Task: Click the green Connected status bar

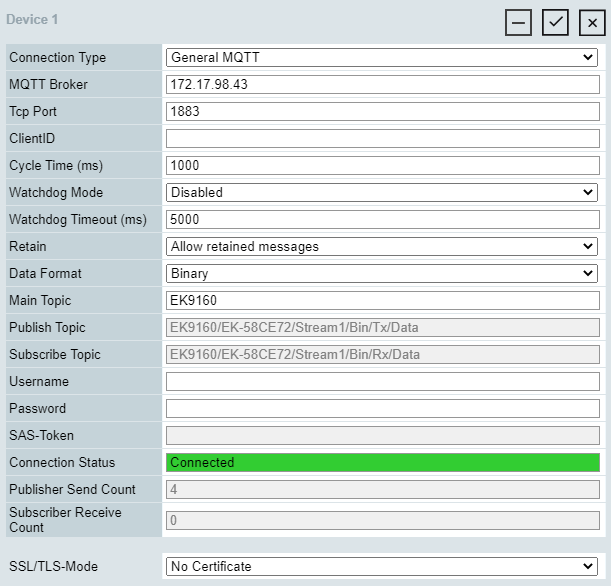Action: pos(382,462)
